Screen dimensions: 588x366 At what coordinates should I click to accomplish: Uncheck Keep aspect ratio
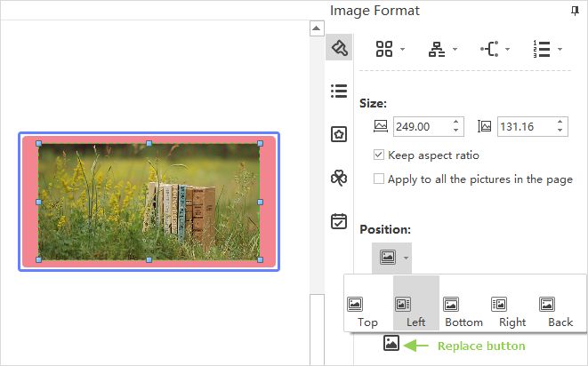point(379,155)
